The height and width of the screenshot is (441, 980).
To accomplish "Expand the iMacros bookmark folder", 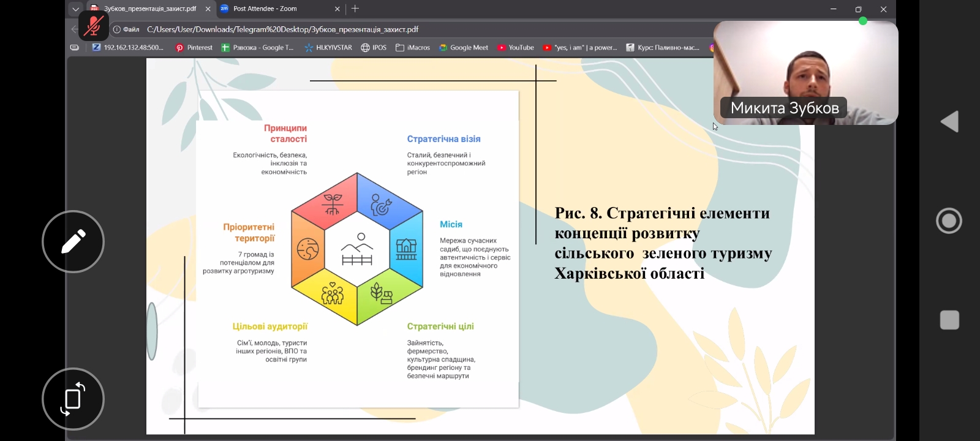I will (413, 48).
